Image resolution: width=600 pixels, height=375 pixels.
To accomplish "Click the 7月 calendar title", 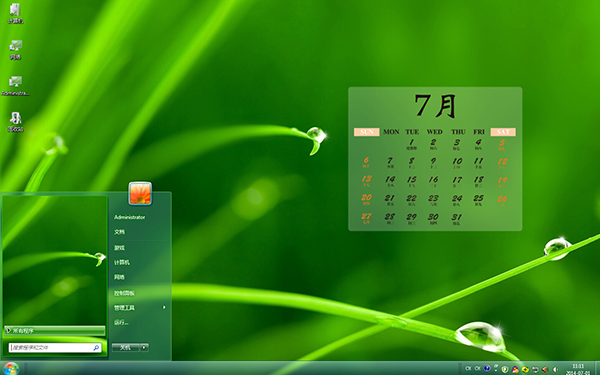I will tap(435, 106).
